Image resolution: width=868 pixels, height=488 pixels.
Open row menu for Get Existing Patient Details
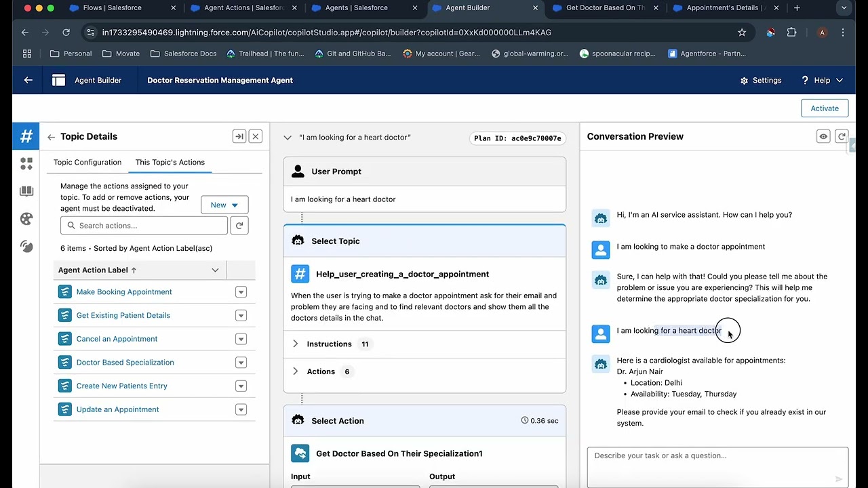click(x=241, y=315)
